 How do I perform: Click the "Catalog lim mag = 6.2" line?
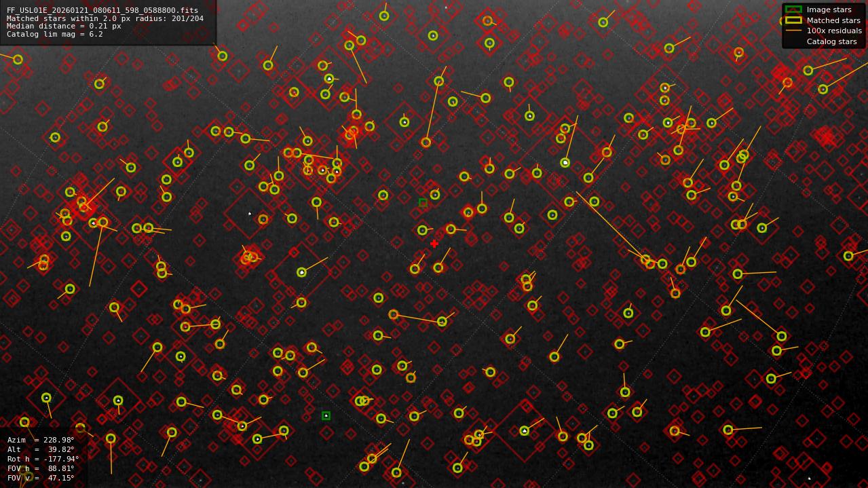(x=55, y=35)
